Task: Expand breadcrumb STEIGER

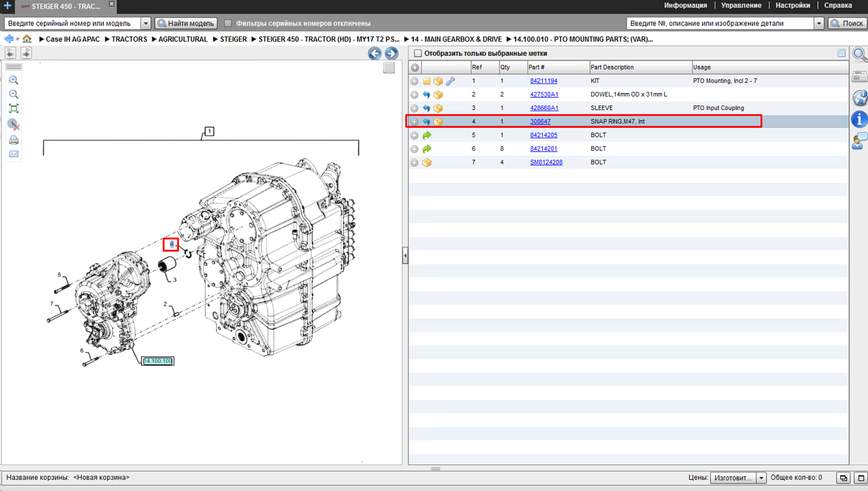Action: click(215, 39)
